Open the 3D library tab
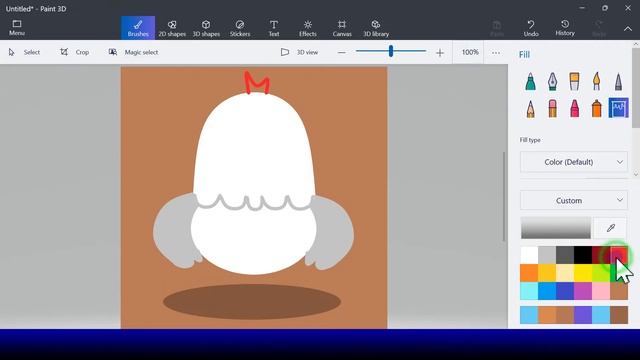This screenshot has width=640, height=360. click(376, 28)
